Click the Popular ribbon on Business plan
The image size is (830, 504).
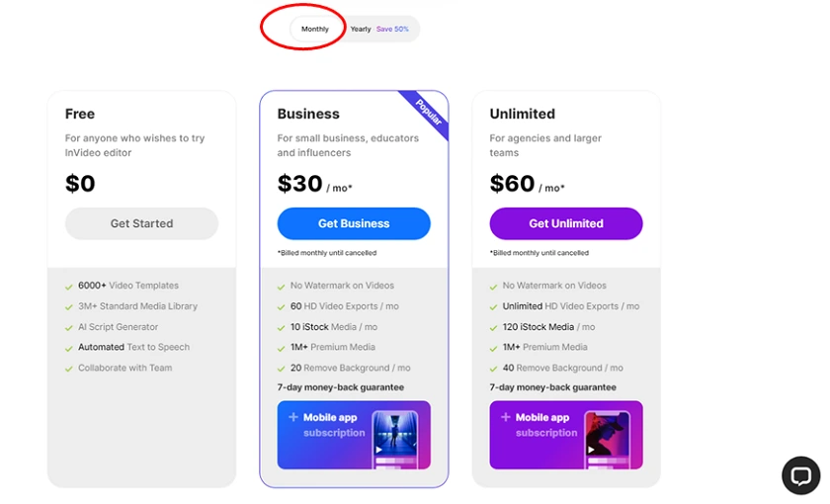427,113
